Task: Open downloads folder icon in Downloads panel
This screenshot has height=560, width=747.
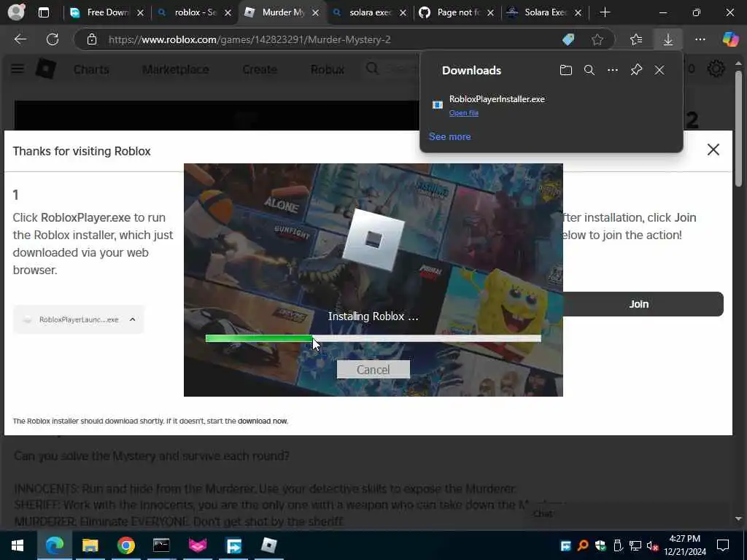Action: tap(565, 71)
